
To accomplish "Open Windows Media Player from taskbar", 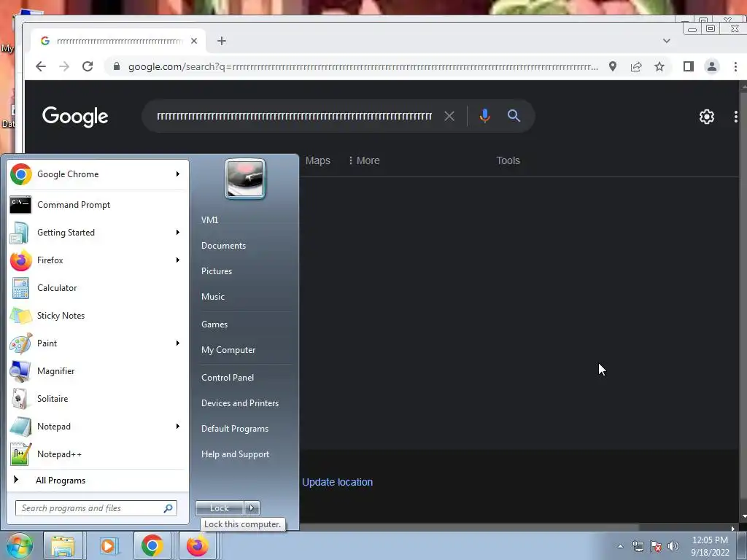I will pos(108,545).
